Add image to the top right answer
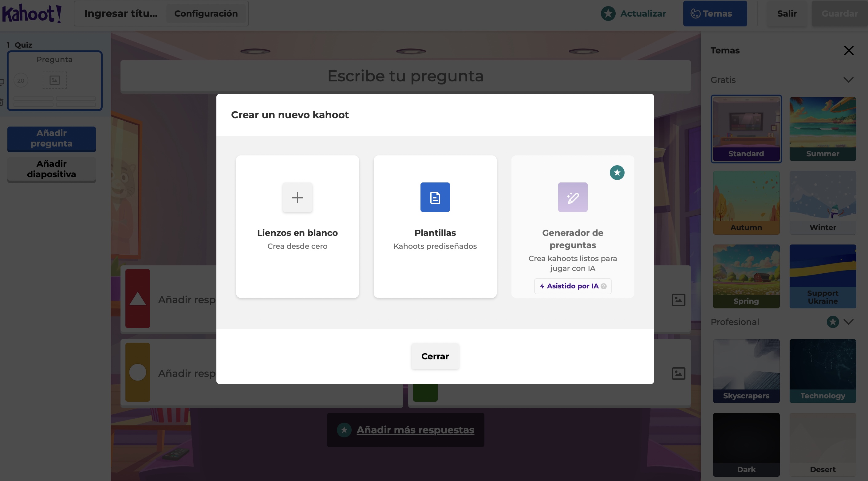Image resolution: width=868 pixels, height=481 pixels. (678, 299)
